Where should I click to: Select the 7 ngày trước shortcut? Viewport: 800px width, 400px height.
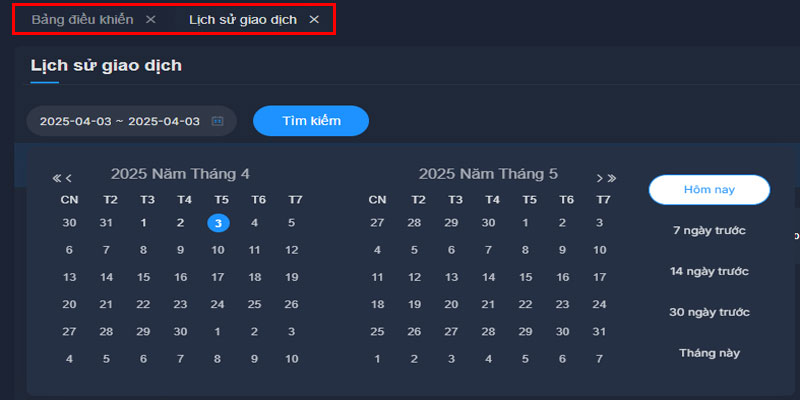[709, 231]
